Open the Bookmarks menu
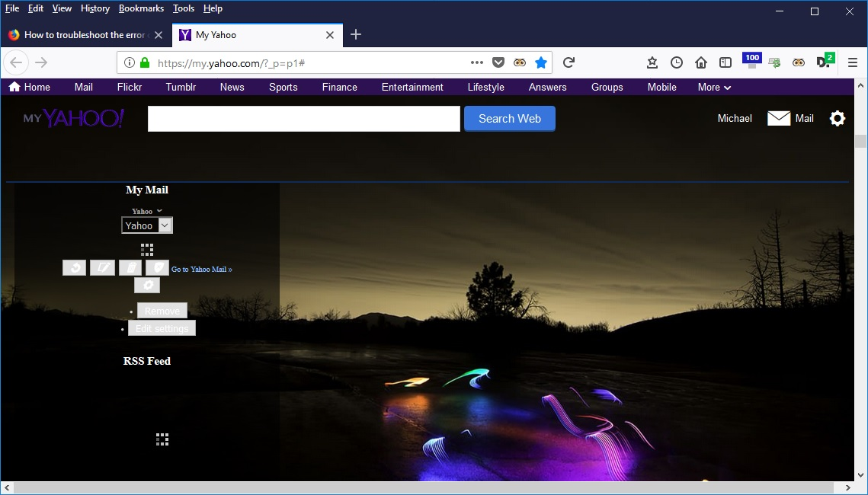The height and width of the screenshot is (495, 868). point(141,8)
